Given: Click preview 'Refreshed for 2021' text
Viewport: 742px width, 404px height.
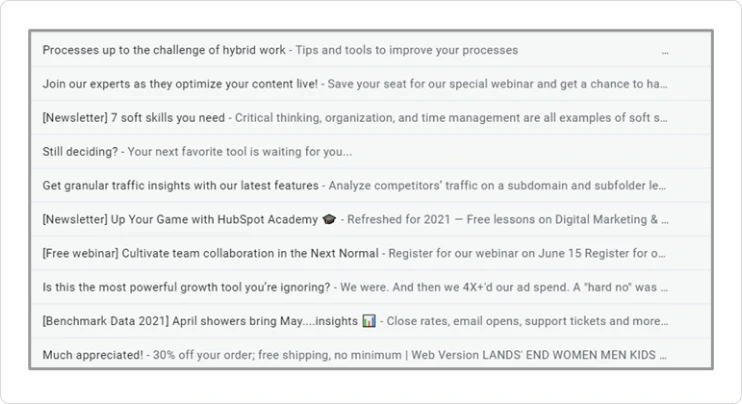Looking at the screenshot, I should (x=399, y=220).
